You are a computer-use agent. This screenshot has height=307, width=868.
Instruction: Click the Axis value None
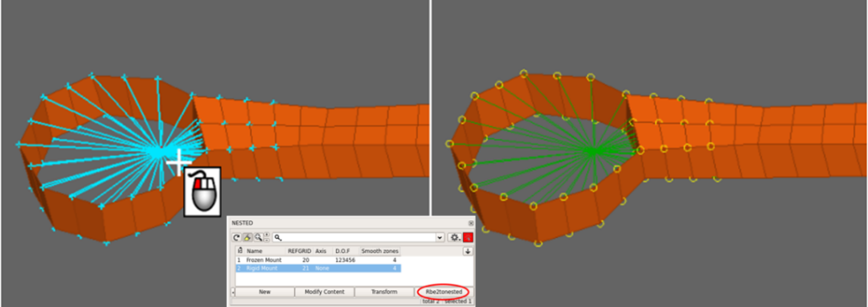coord(322,268)
